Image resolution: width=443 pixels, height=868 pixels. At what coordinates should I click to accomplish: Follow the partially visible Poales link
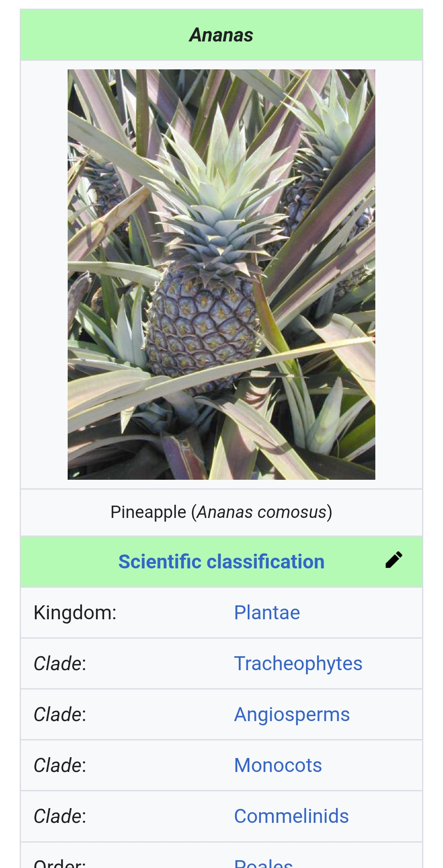(x=263, y=863)
